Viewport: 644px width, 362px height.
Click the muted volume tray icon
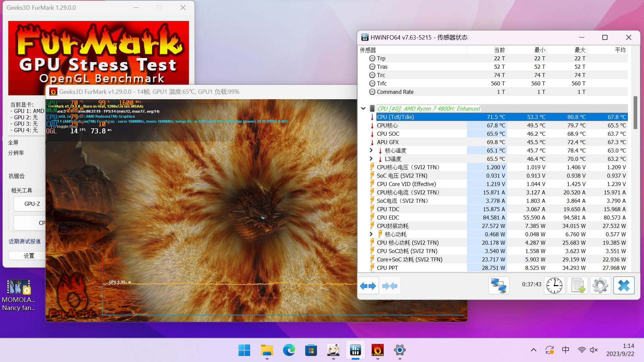(x=594, y=350)
